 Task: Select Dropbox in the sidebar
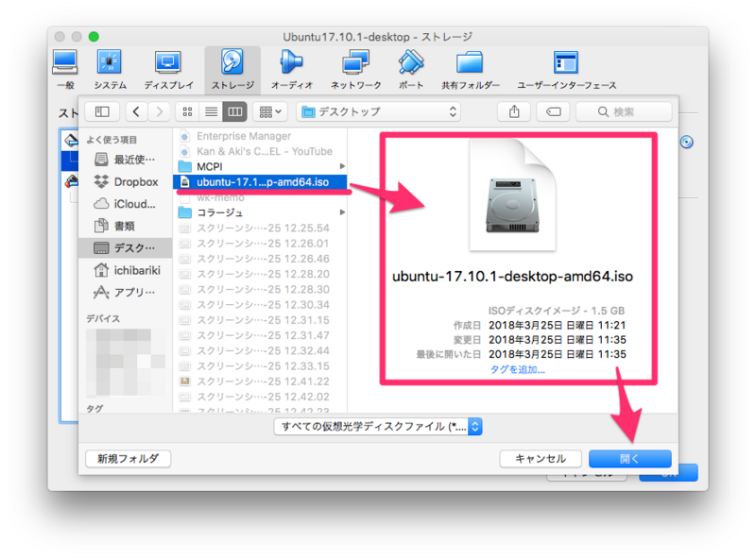126,181
